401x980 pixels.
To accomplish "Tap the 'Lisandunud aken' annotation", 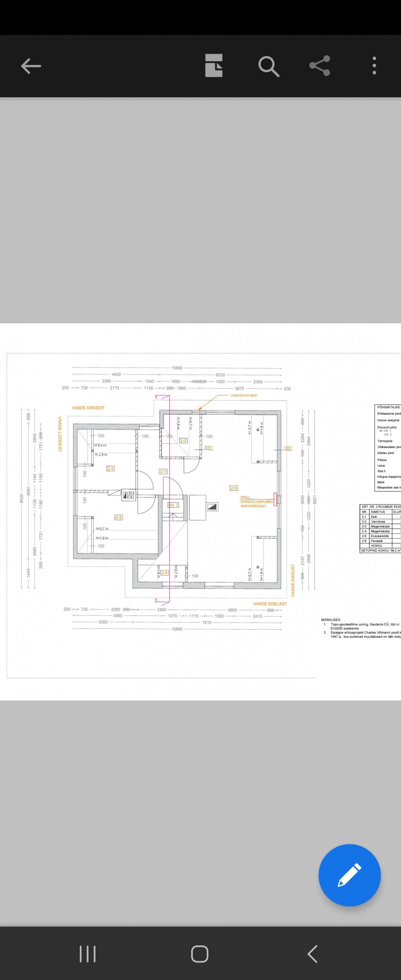I will coord(247,395).
